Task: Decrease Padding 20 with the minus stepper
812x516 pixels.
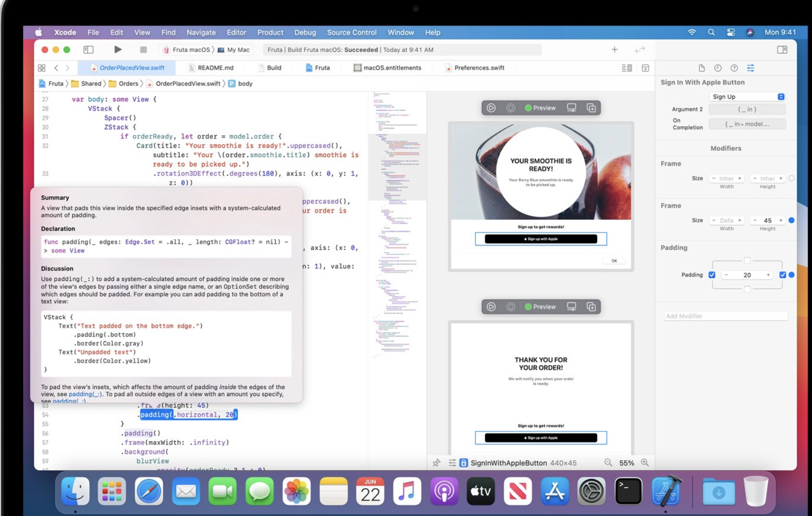Action: [726, 275]
